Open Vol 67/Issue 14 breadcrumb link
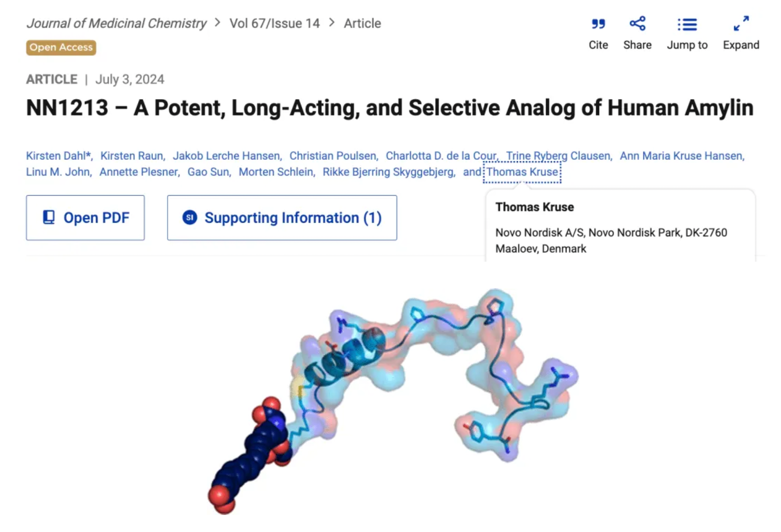Screen dimensions: 781x532 click(274, 23)
